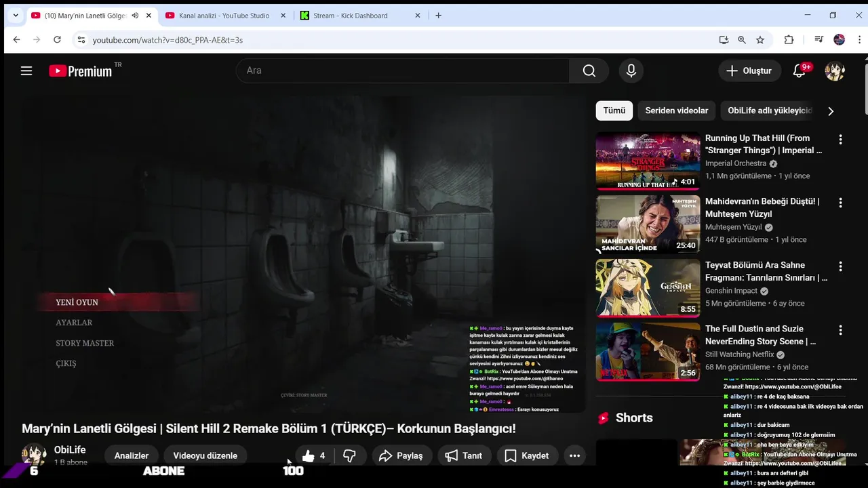Click Teyvat Bölümü Ara Sahne title
Image resolution: width=868 pixels, height=488 pixels.
coord(766,271)
